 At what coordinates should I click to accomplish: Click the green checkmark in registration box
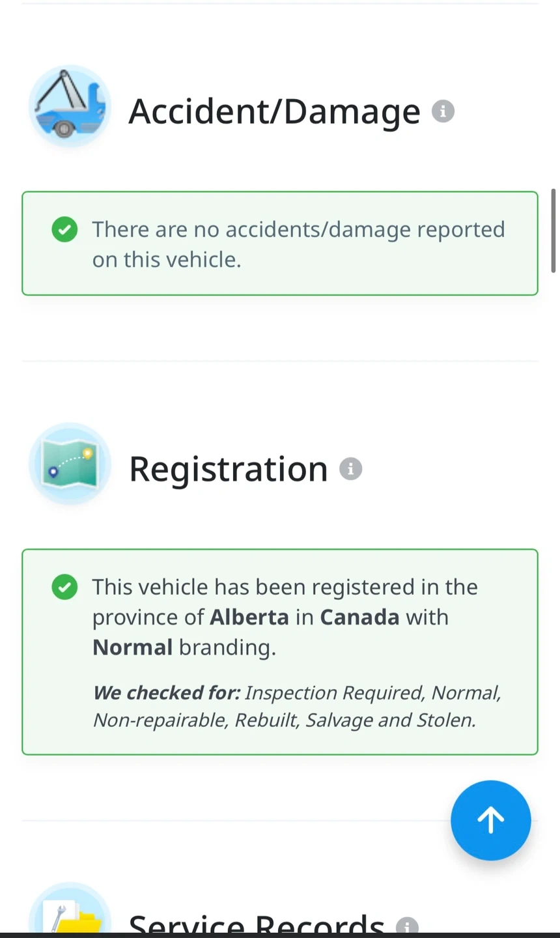(x=64, y=587)
